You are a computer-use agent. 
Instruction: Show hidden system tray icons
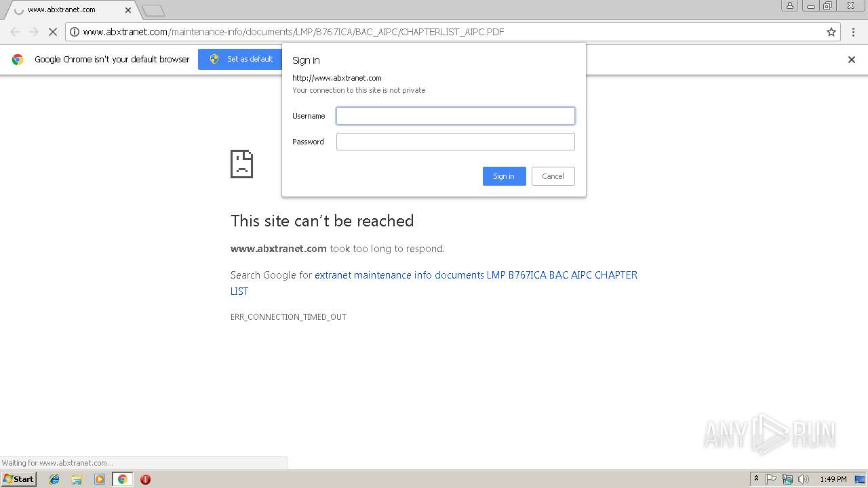756,479
